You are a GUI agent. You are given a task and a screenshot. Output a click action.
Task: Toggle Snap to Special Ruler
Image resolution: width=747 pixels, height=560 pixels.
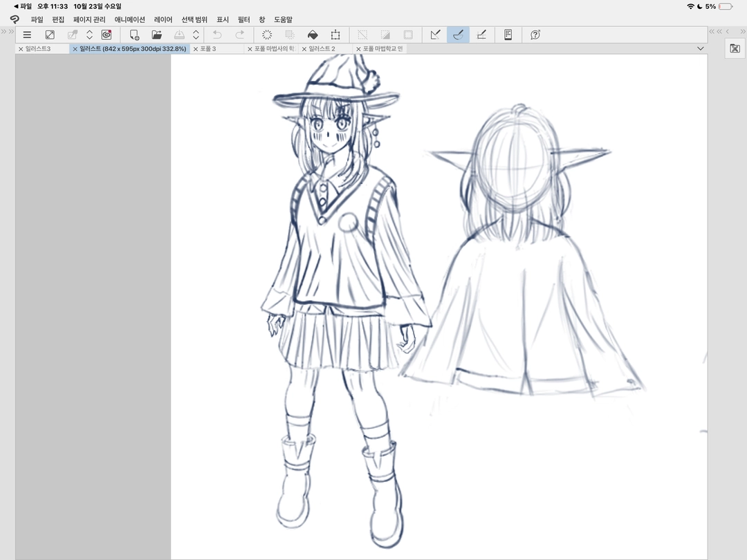tap(459, 35)
